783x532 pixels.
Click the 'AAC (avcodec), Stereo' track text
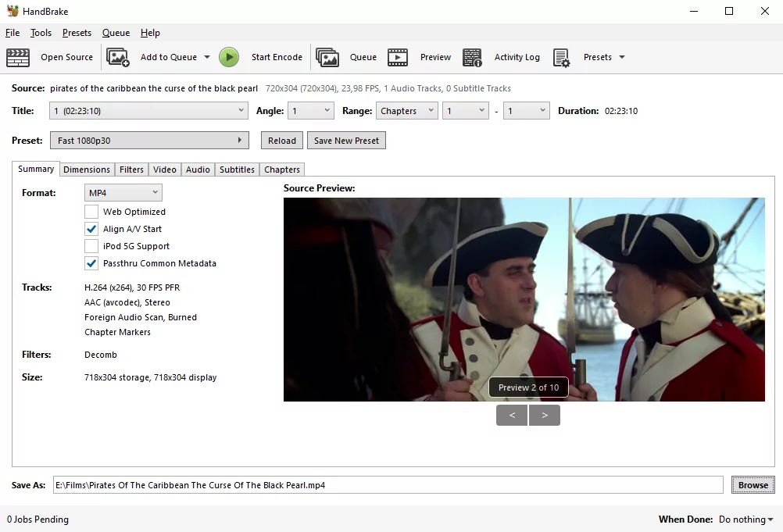pos(127,302)
